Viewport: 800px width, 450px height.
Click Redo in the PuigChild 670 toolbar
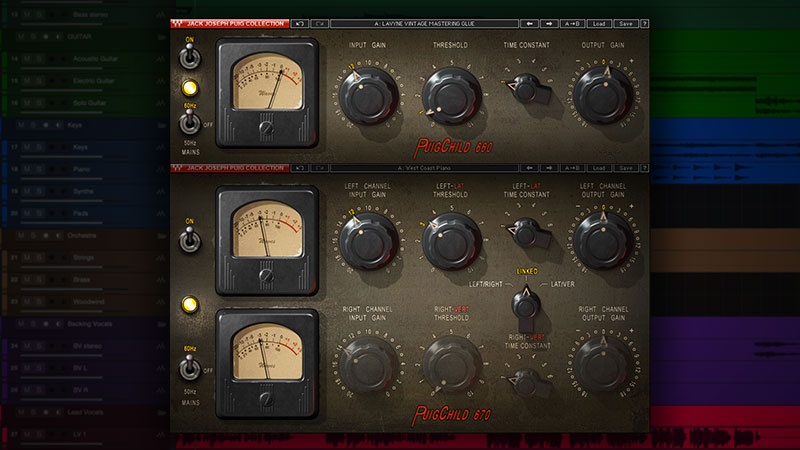[319, 168]
